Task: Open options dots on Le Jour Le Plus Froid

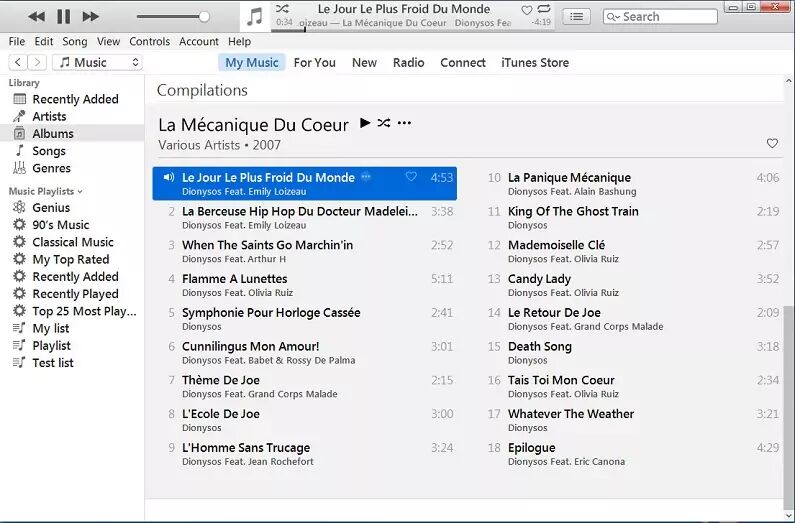Action: (366, 177)
